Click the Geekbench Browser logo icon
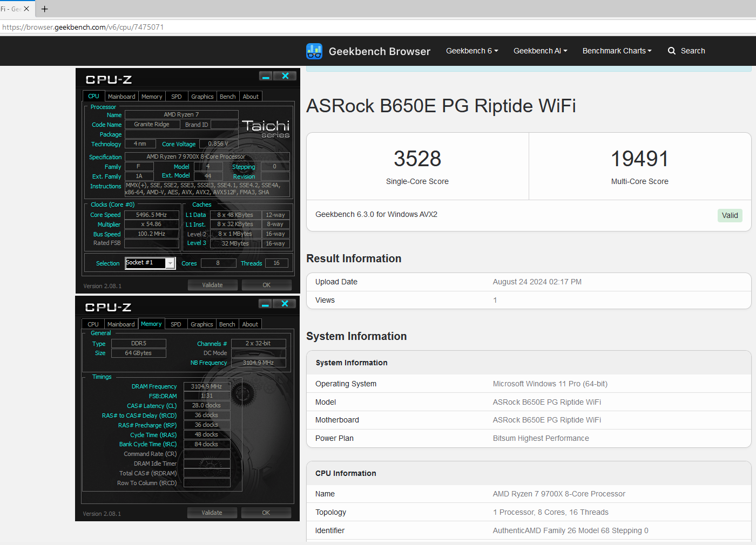Screen dimensions: 756x545 pos(314,51)
